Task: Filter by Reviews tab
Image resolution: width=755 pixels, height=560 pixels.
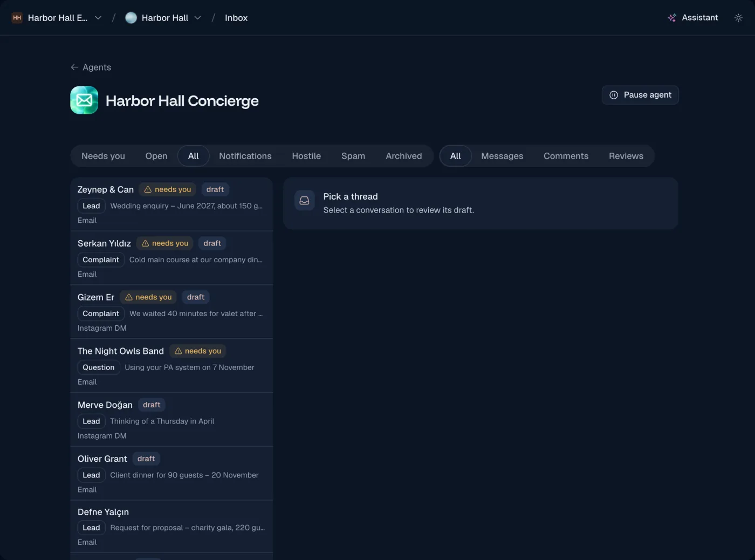Action: click(x=626, y=156)
